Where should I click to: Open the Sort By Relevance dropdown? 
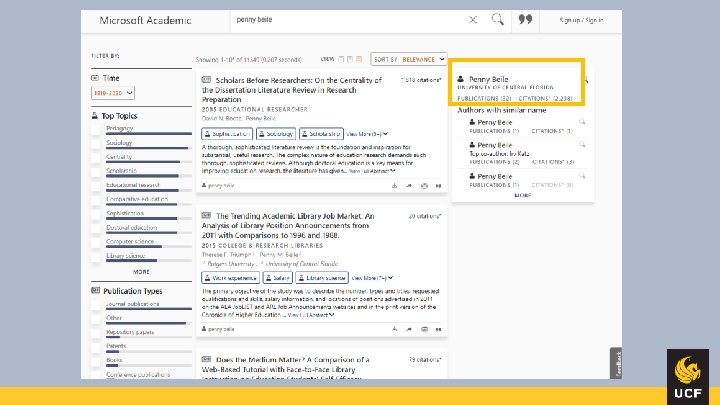[409, 59]
